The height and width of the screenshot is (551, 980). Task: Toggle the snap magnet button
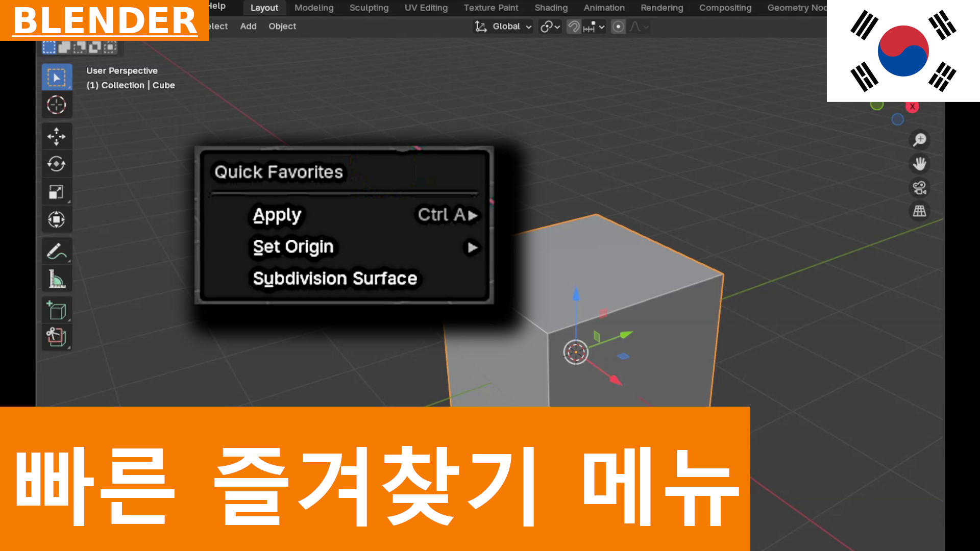[574, 27]
